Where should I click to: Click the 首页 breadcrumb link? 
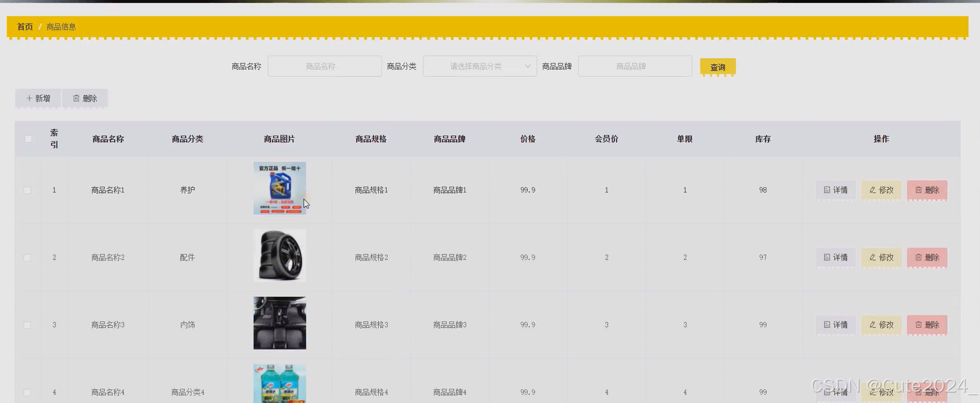pyautogui.click(x=25, y=27)
